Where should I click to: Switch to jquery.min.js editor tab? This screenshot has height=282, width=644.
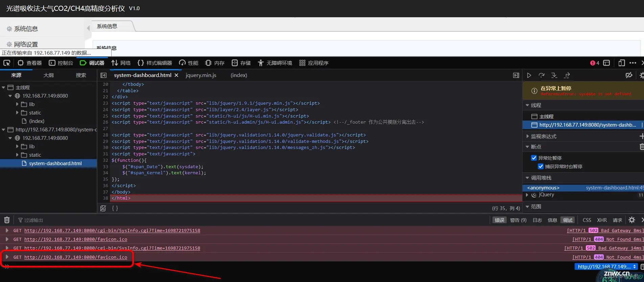pos(201,75)
